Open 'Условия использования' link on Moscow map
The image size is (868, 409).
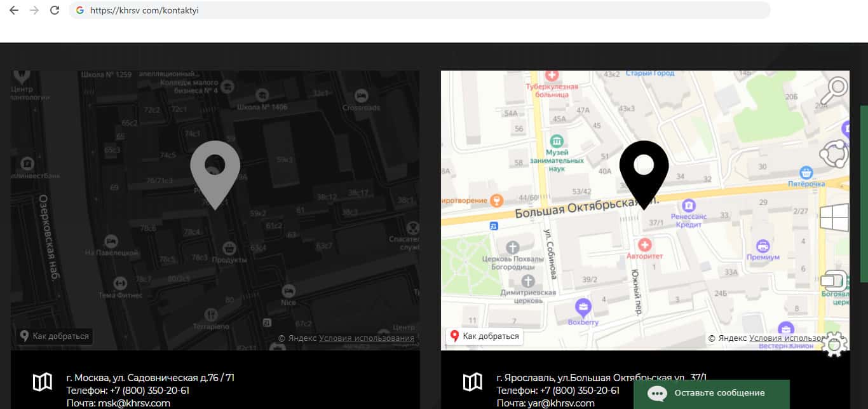coord(367,338)
